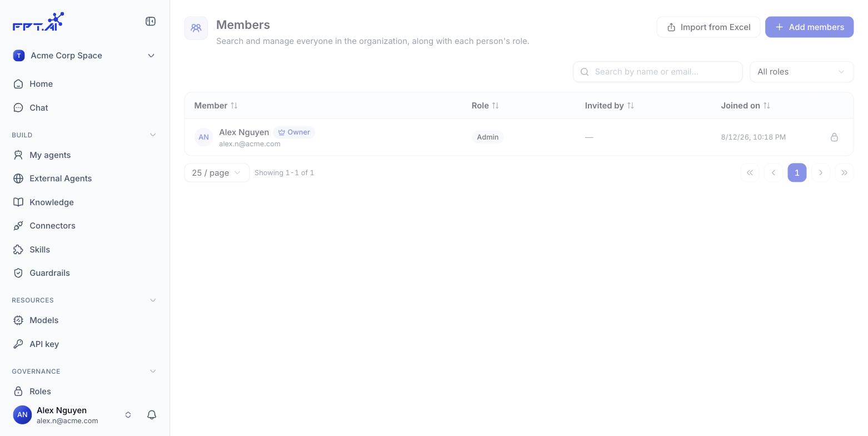Click the Admin role tag
Viewport: 868px width, 436px height.
tap(488, 137)
